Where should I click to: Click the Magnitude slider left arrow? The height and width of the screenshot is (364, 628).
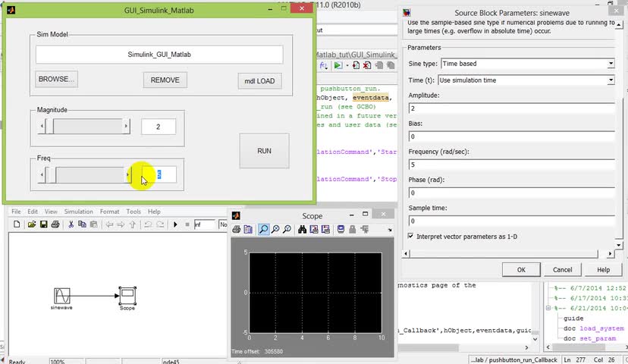point(42,127)
